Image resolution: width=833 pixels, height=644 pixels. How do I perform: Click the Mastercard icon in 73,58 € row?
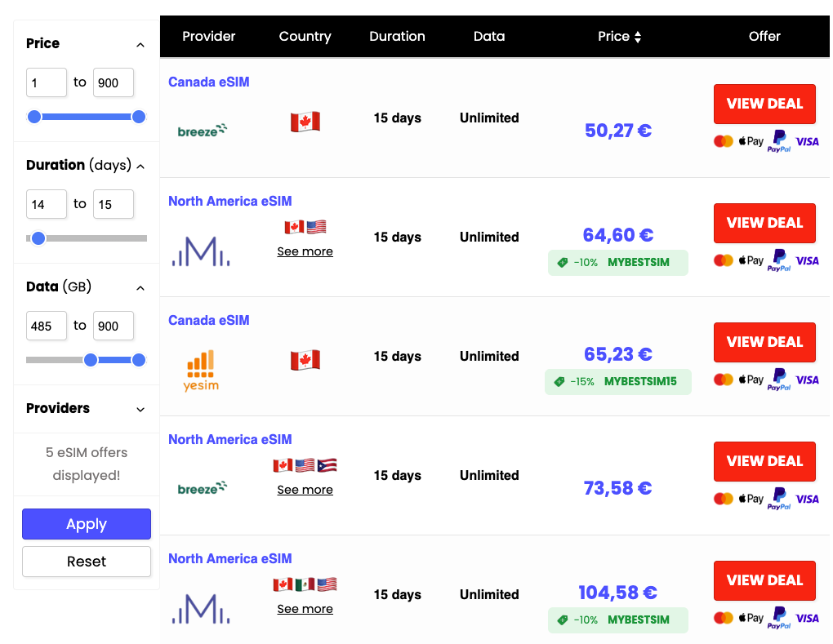coord(723,499)
